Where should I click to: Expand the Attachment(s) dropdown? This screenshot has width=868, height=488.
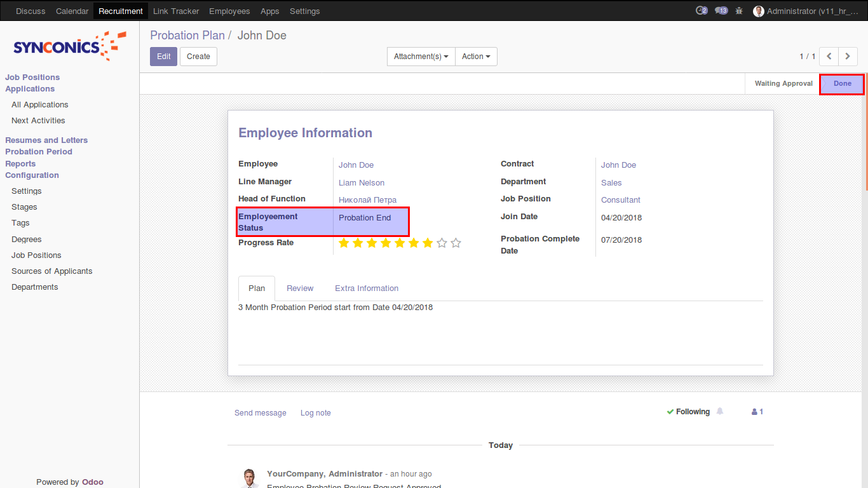coord(421,57)
